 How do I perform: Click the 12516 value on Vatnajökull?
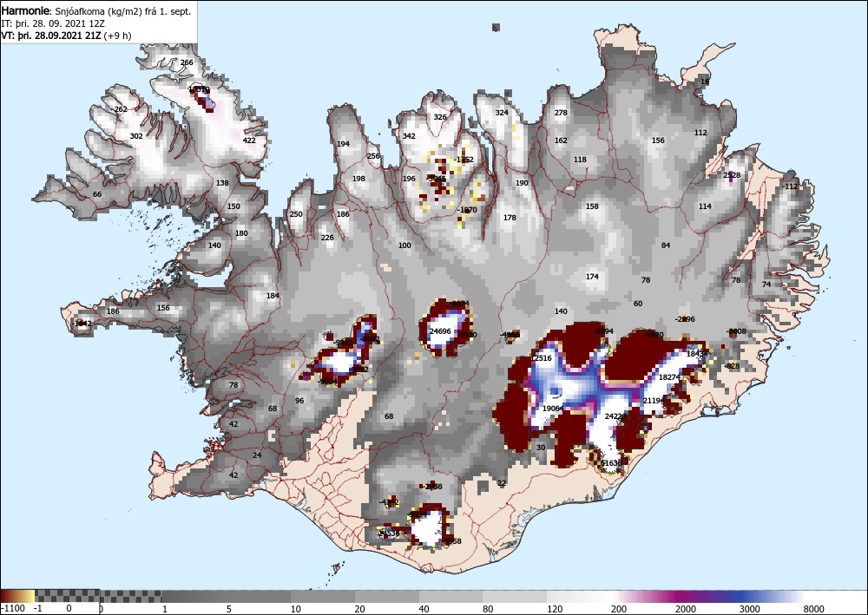tap(541, 358)
